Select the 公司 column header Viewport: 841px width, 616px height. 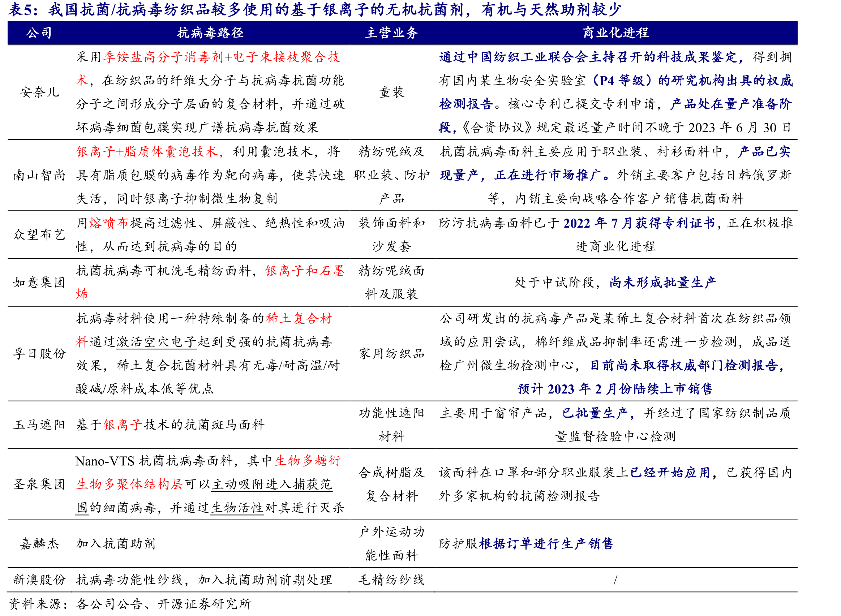tap(39, 33)
